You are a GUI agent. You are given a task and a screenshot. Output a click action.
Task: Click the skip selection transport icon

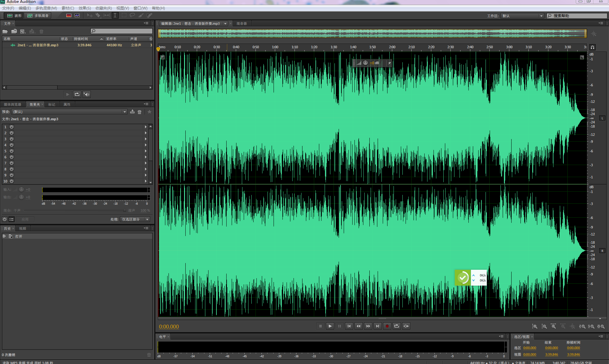pos(406,326)
